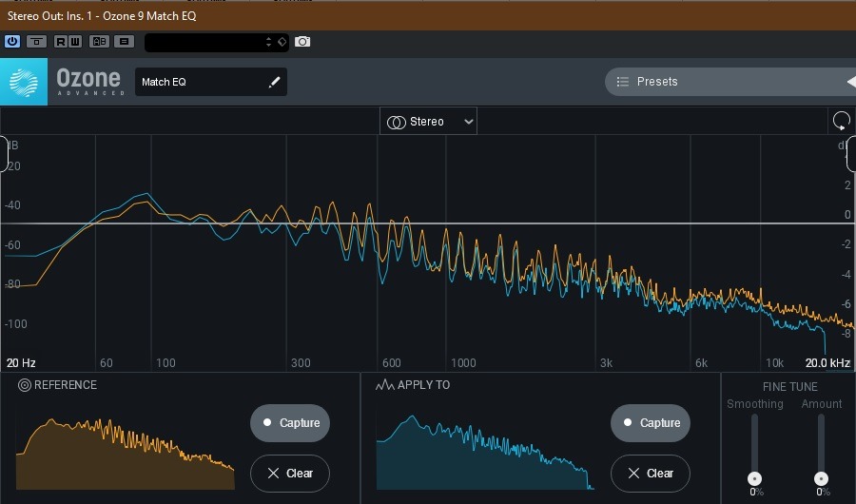
Task: Click the blue Apply To spectrum thumbnail
Action: coord(485,453)
